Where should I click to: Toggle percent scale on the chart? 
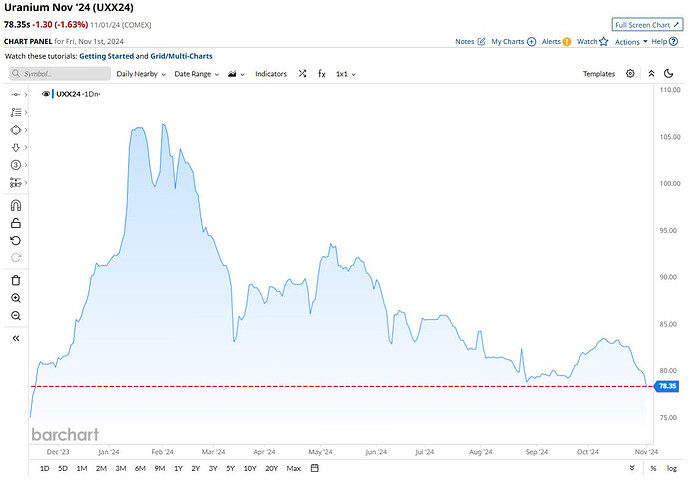coord(653,468)
